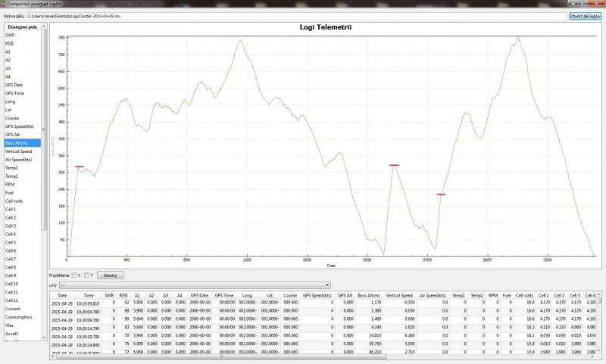Click the Otwórz plik logów button
The width and height of the screenshot is (606, 364).
[585, 15]
